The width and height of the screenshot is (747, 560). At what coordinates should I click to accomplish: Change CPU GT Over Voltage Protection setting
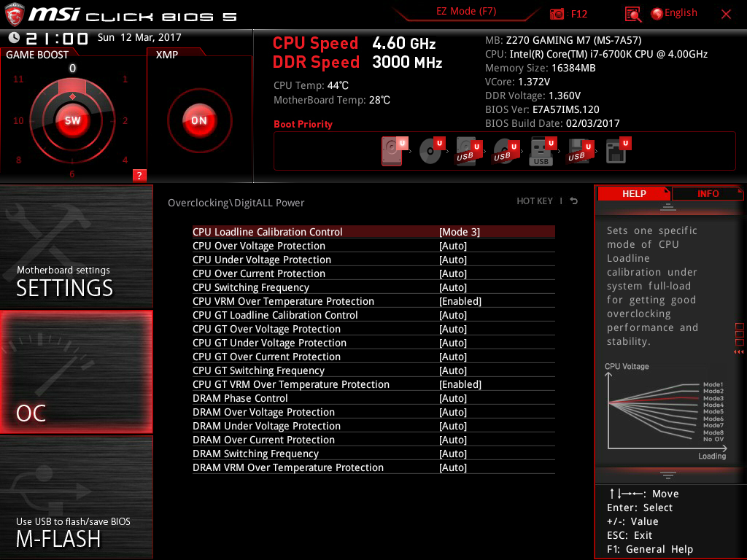373,329
